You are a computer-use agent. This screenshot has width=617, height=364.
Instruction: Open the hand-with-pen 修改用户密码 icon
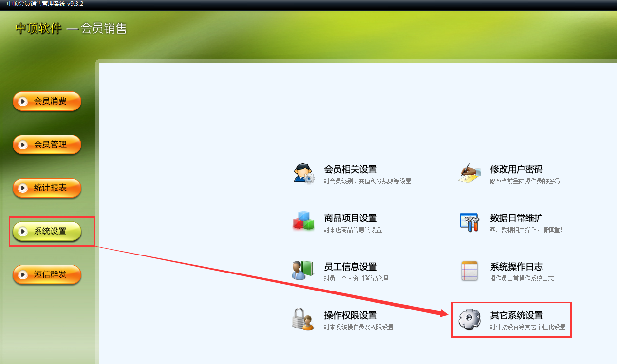click(469, 173)
